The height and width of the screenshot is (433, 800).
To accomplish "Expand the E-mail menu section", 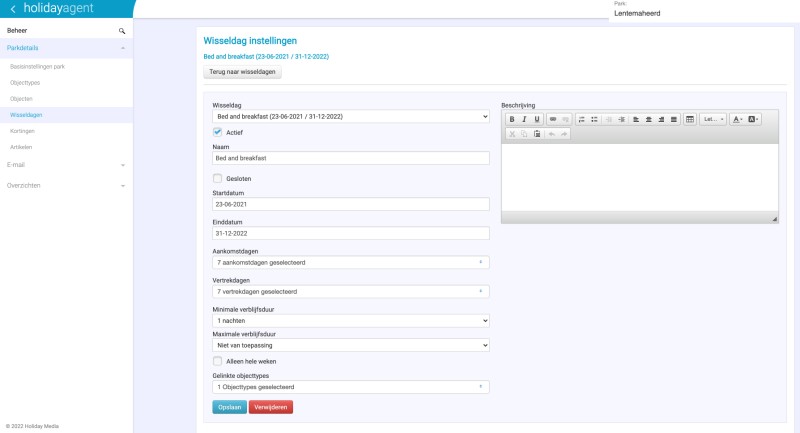I will (66, 165).
